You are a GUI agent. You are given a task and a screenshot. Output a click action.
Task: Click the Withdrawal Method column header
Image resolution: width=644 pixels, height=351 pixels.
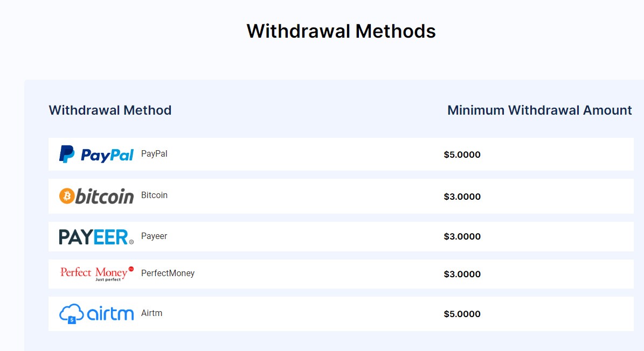pos(110,110)
